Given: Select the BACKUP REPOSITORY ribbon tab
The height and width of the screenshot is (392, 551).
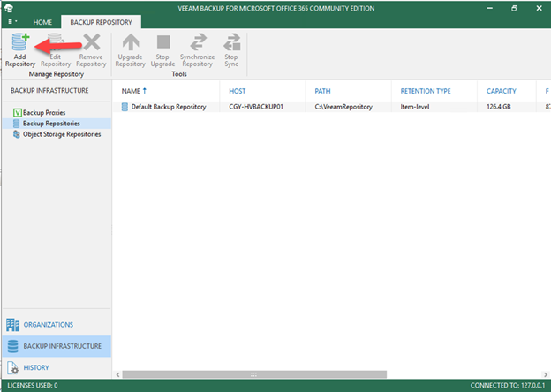Looking at the screenshot, I should pos(101,22).
